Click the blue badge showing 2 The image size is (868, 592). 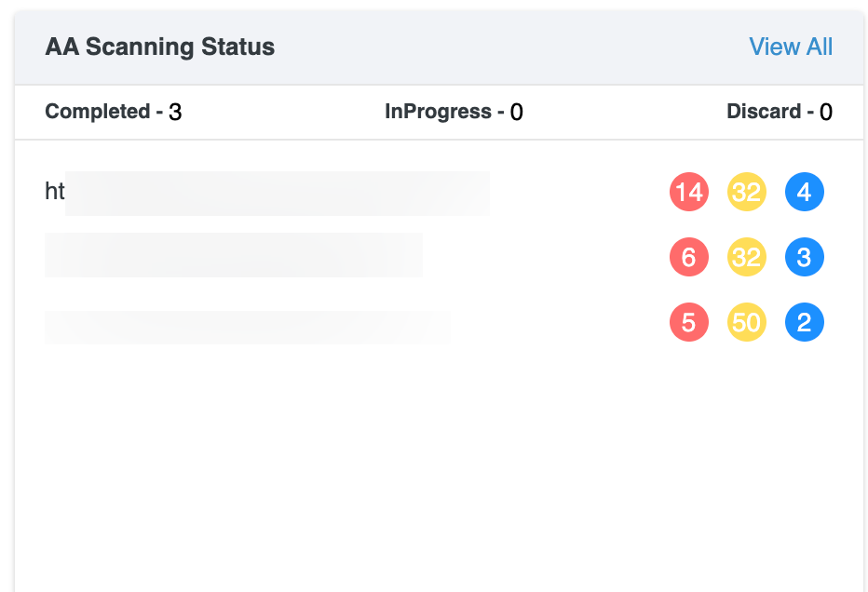[x=804, y=323]
